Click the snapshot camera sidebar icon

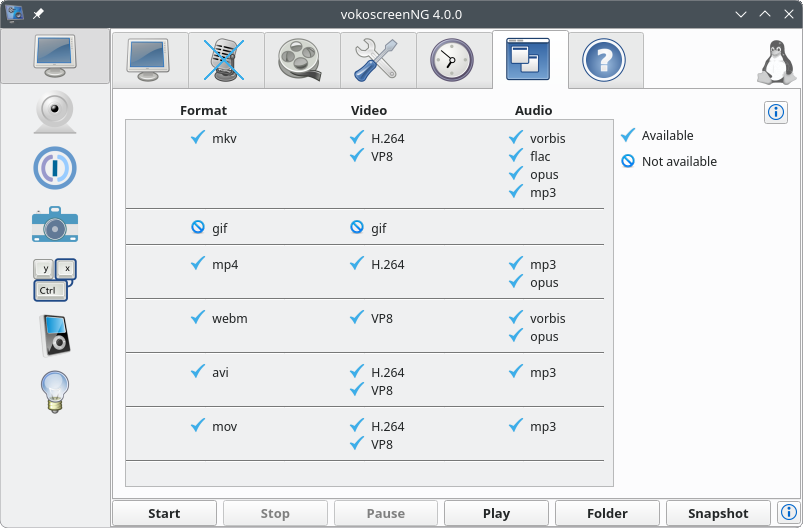pyautogui.click(x=55, y=224)
